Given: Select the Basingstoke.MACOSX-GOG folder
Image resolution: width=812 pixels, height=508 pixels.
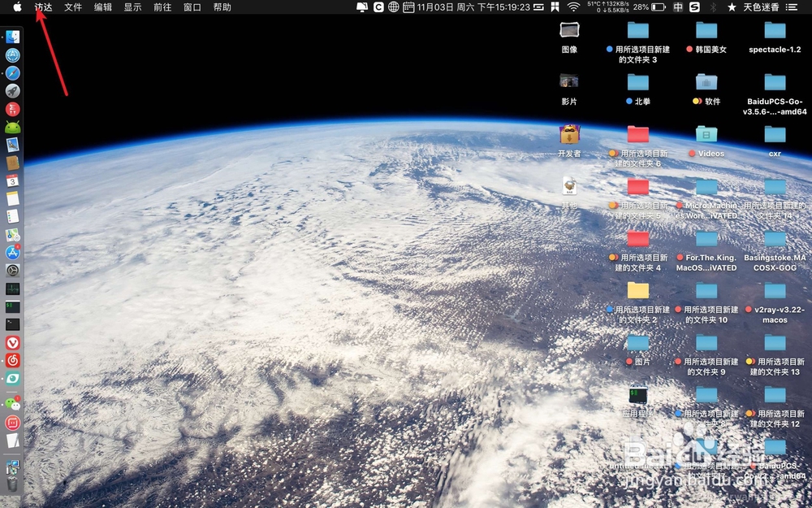Looking at the screenshot, I should click(x=775, y=238).
